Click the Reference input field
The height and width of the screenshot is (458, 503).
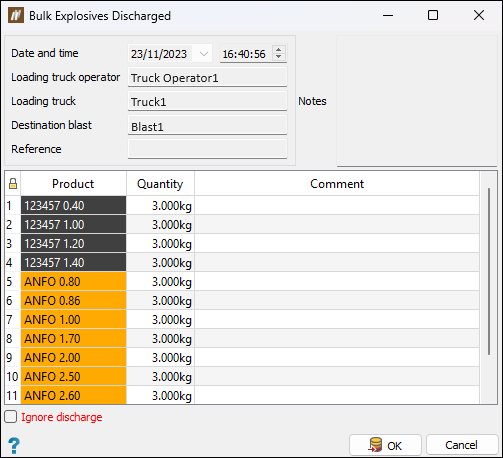[x=207, y=149]
